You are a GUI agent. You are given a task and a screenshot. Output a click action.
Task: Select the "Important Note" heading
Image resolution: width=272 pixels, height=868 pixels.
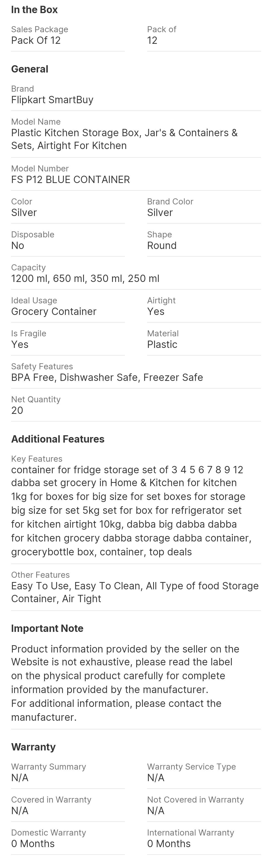coord(47,628)
